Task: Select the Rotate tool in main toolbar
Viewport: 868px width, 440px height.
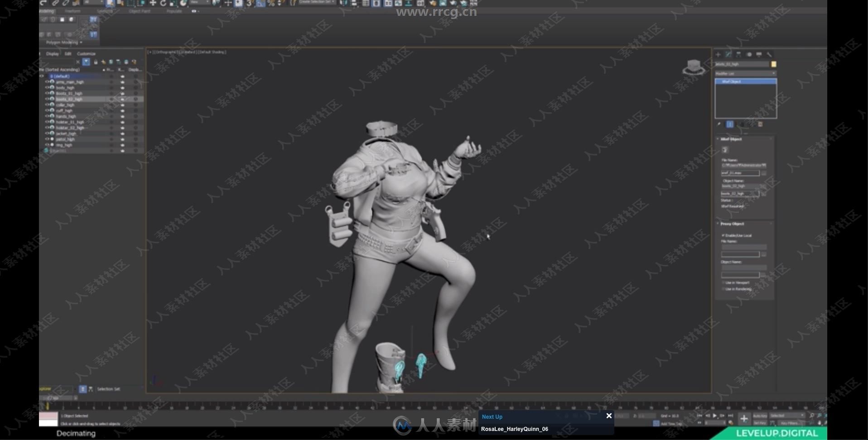Action: coord(163,3)
